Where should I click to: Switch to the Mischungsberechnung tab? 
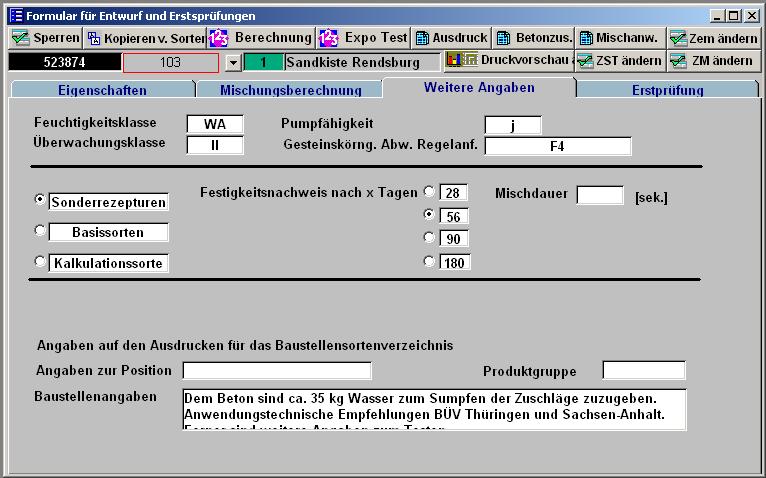290,90
